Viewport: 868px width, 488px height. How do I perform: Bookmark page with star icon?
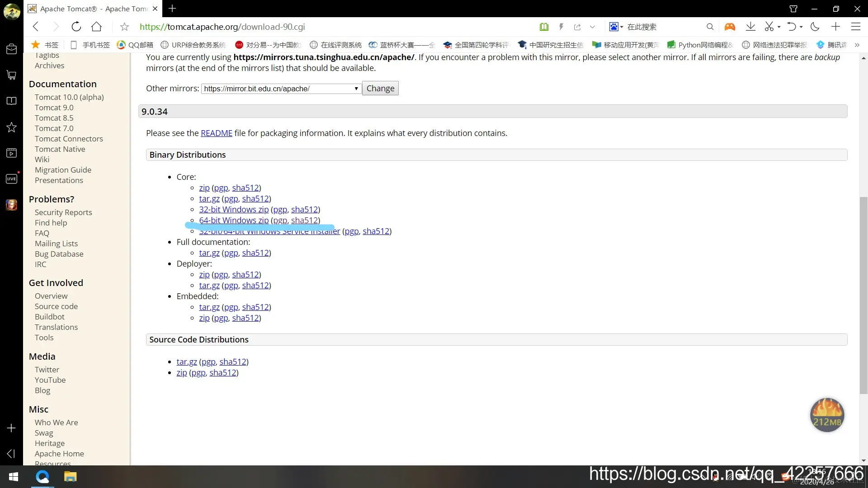[125, 27]
